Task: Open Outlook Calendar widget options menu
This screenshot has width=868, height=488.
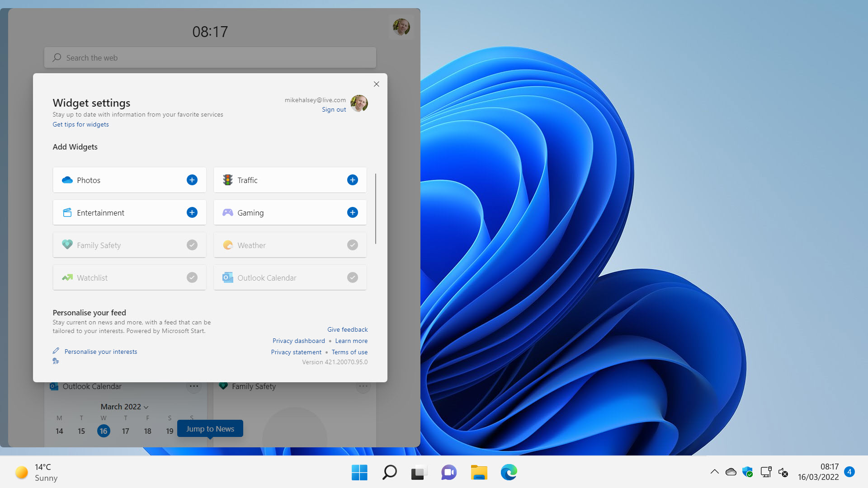Action: pos(194,386)
